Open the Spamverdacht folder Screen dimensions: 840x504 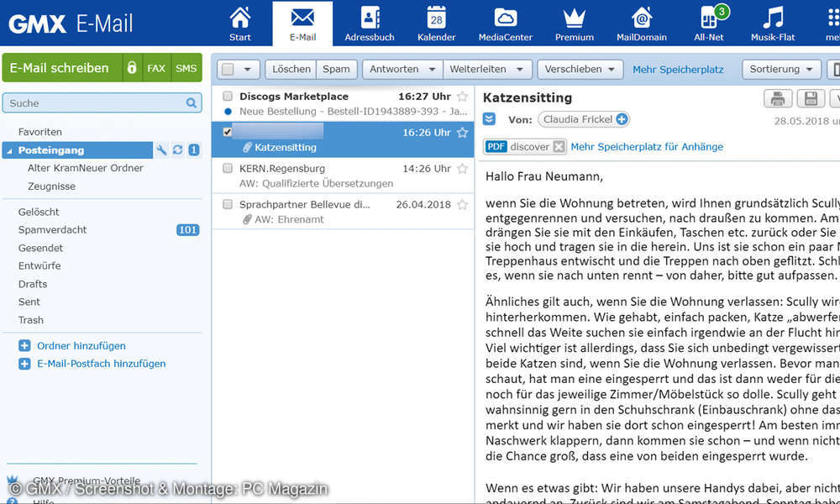tap(52, 230)
